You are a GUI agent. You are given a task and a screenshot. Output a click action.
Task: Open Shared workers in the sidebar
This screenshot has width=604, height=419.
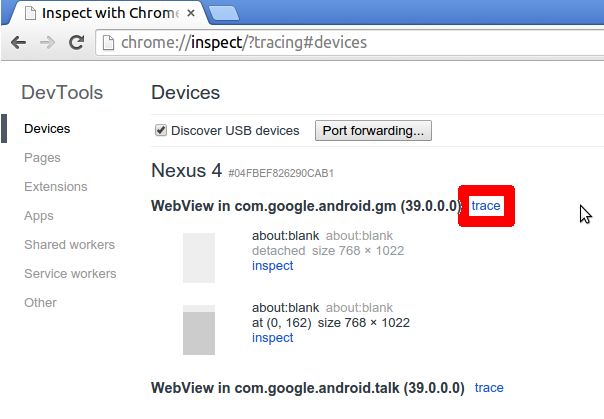tap(69, 245)
